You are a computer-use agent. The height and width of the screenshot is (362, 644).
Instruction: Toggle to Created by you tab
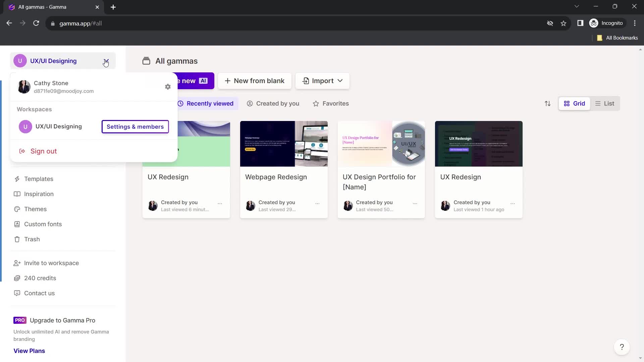[273, 104]
